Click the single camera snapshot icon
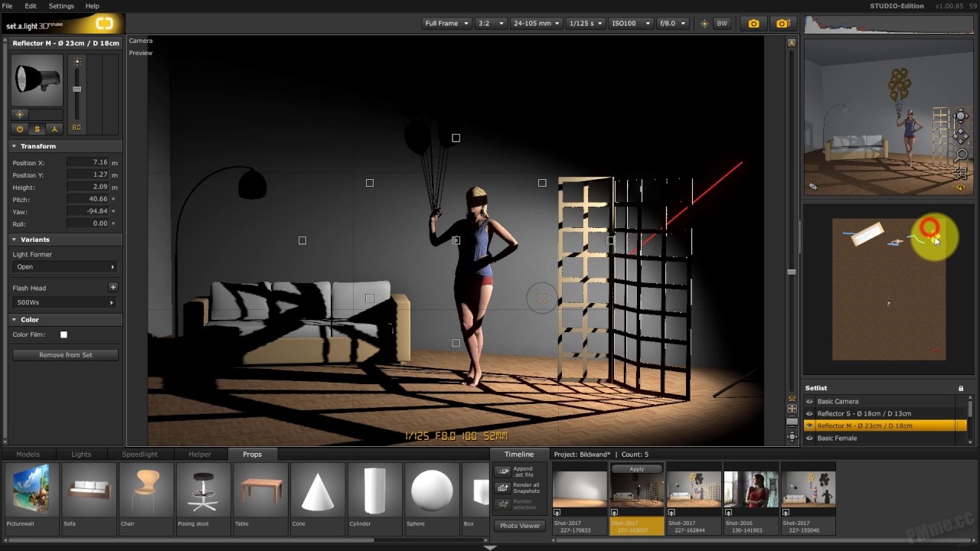 click(x=753, y=24)
